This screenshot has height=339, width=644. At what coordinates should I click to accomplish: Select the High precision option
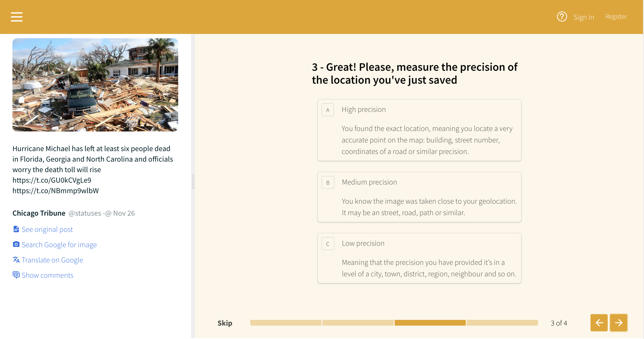coord(419,130)
